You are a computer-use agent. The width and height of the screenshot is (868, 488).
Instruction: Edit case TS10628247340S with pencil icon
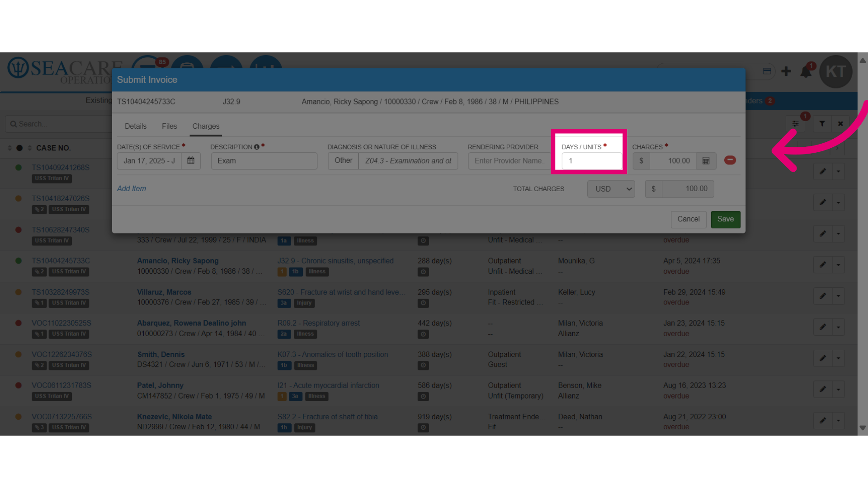pyautogui.click(x=823, y=234)
